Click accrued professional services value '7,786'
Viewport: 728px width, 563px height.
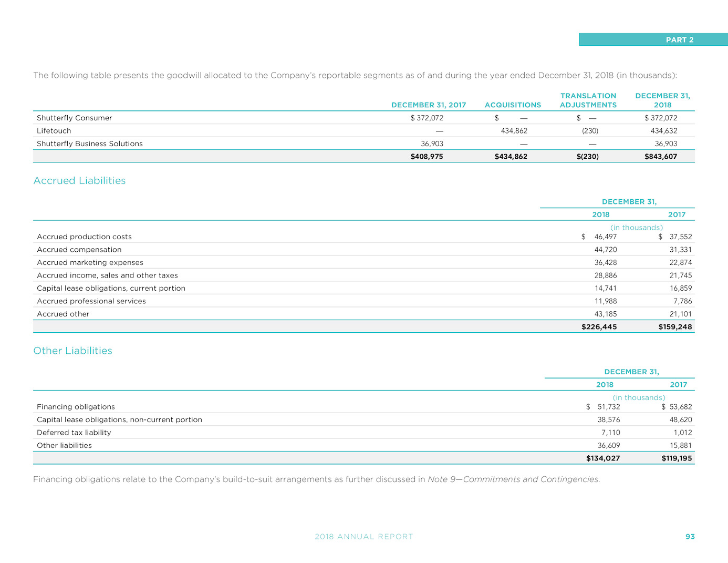(683, 301)
